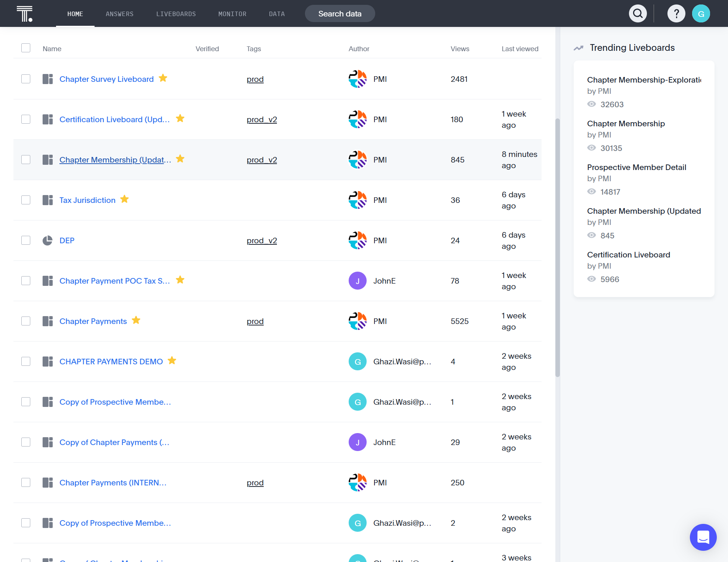Click the vertical scrollbar of the list
The height and width of the screenshot is (562, 728).
coord(558,247)
